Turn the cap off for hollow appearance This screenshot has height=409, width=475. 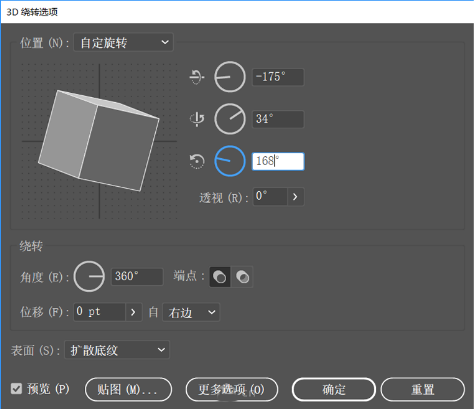point(242,277)
